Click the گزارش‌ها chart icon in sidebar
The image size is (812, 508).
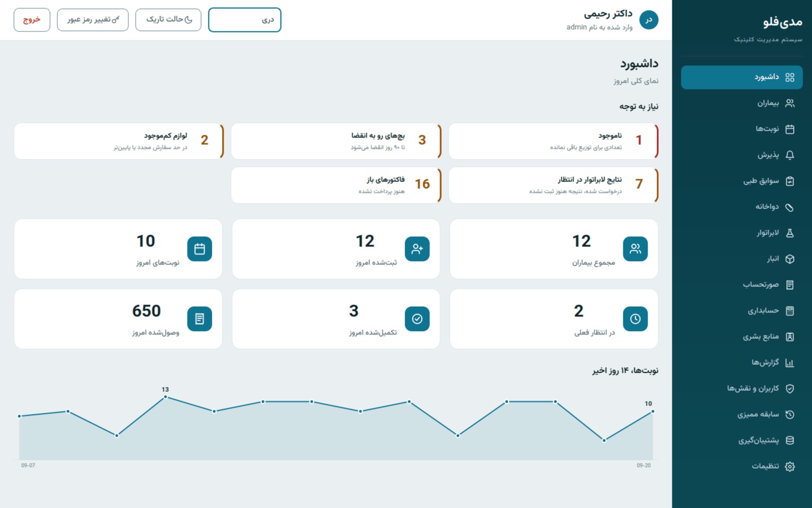(790, 362)
